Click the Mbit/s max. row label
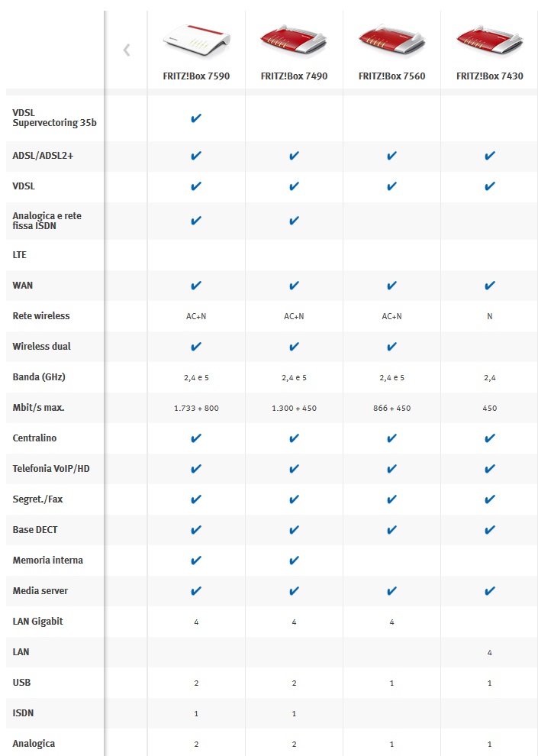The image size is (538, 756). click(38, 408)
